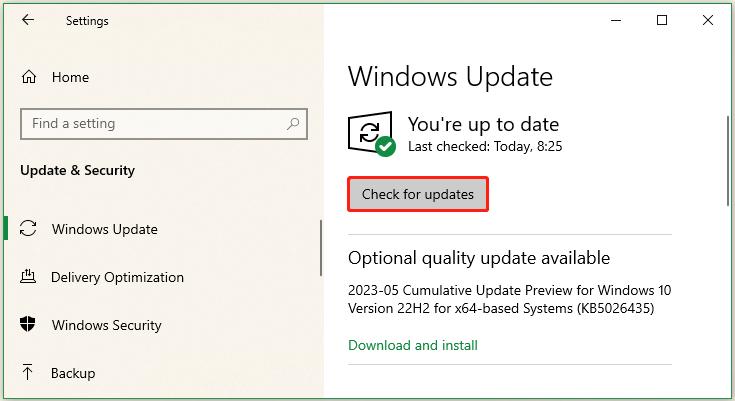Click the Delivery Optimization tray icon
The width and height of the screenshot is (735, 401).
pos(28,277)
